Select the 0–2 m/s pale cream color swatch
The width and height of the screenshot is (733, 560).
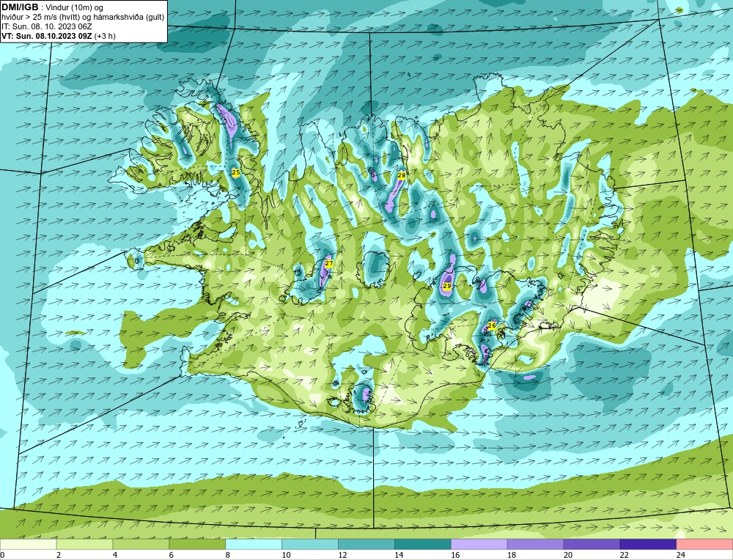[x=28, y=545]
